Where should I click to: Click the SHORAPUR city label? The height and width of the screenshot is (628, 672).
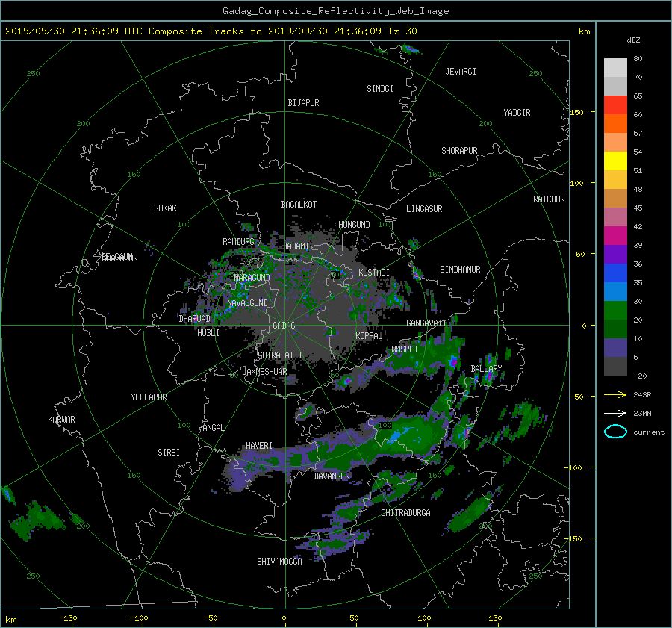(x=459, y=151)
